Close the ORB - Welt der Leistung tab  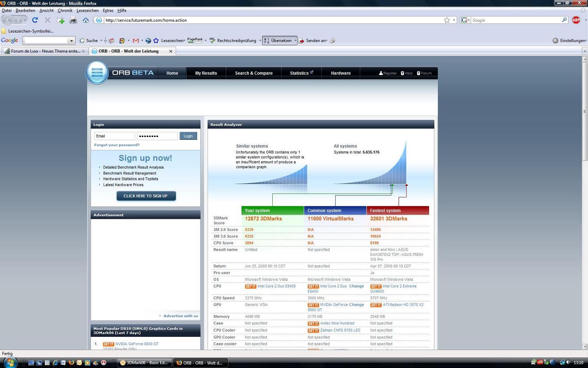pos(170,51)
